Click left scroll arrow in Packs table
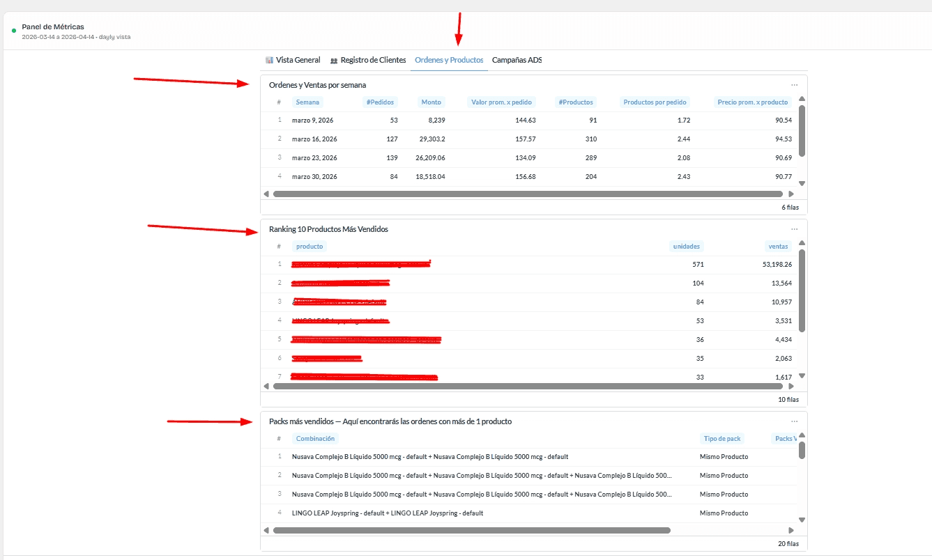 [x=266, y=530]
